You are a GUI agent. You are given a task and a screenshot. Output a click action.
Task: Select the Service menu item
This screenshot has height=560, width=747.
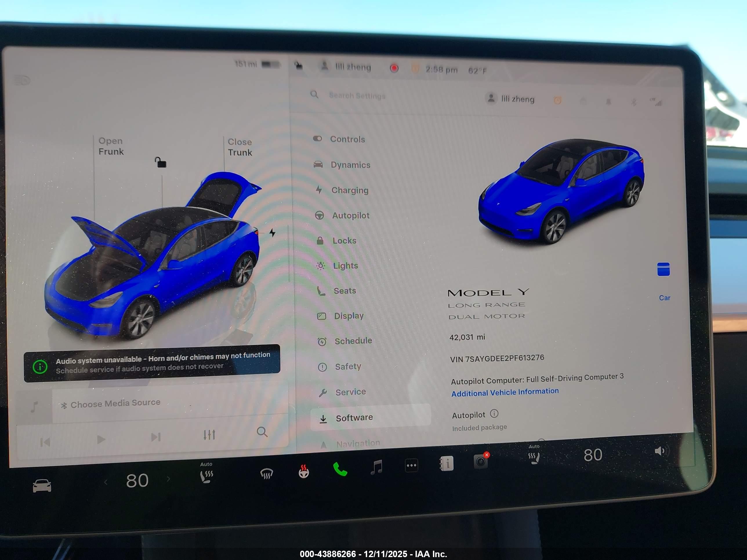click(342, 392)
